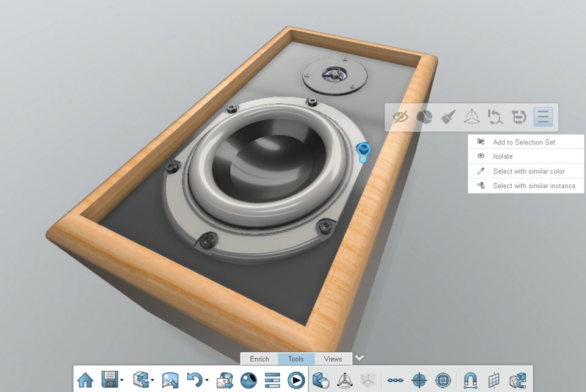This screenshot has height=392, width=586.
Task: Click the import model cube icon
Action: pos(141,380)
